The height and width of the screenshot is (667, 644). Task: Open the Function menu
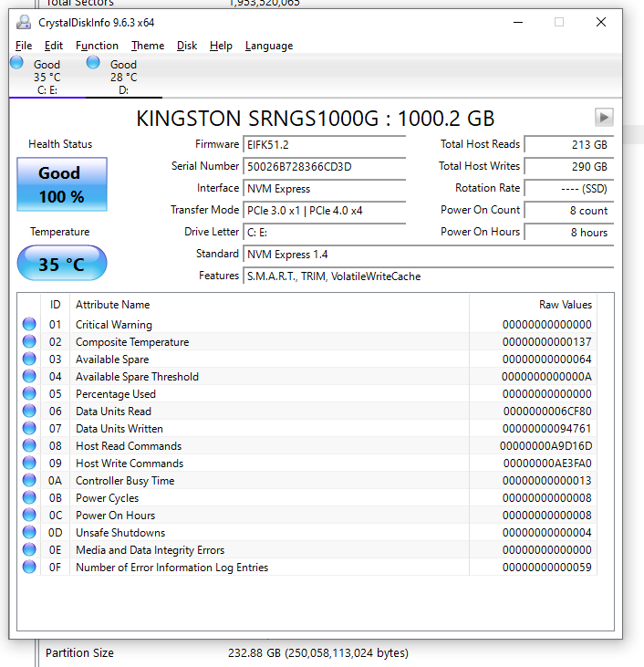coord(97,46)
